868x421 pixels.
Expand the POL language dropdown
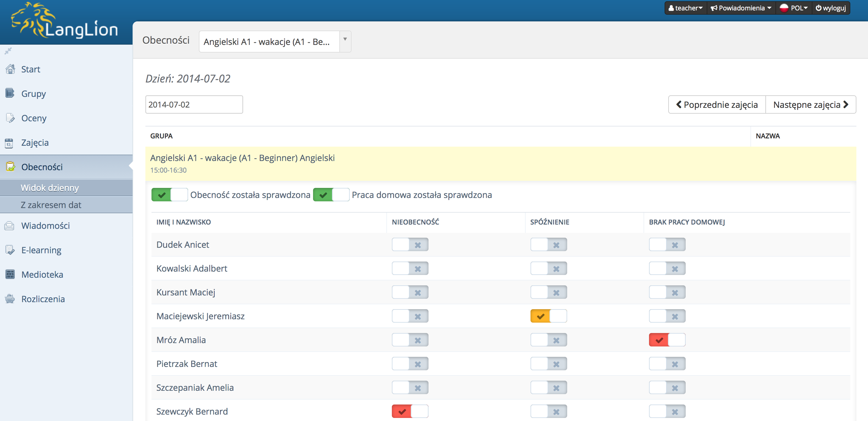pyautogui.click(x=793, y=8)
